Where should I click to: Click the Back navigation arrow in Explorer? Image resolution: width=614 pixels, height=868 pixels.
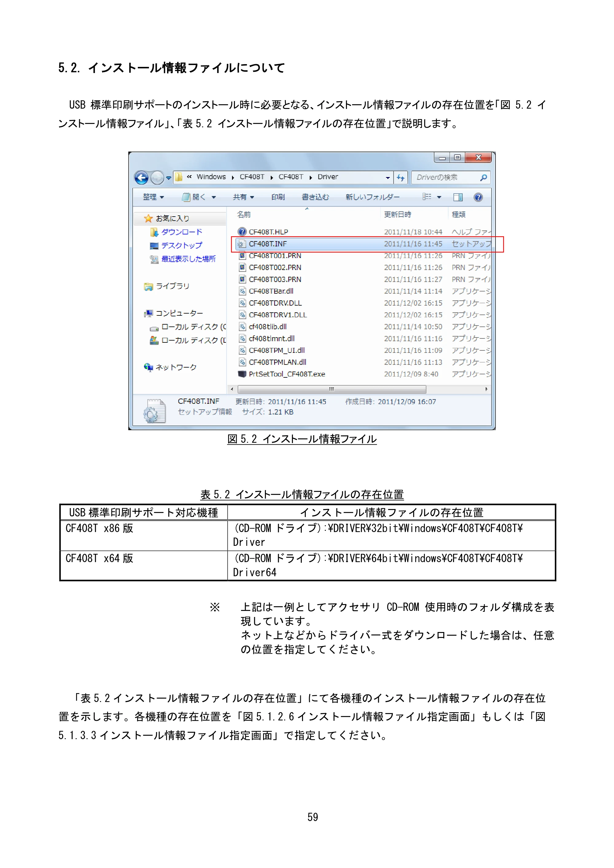click(142, 177)
